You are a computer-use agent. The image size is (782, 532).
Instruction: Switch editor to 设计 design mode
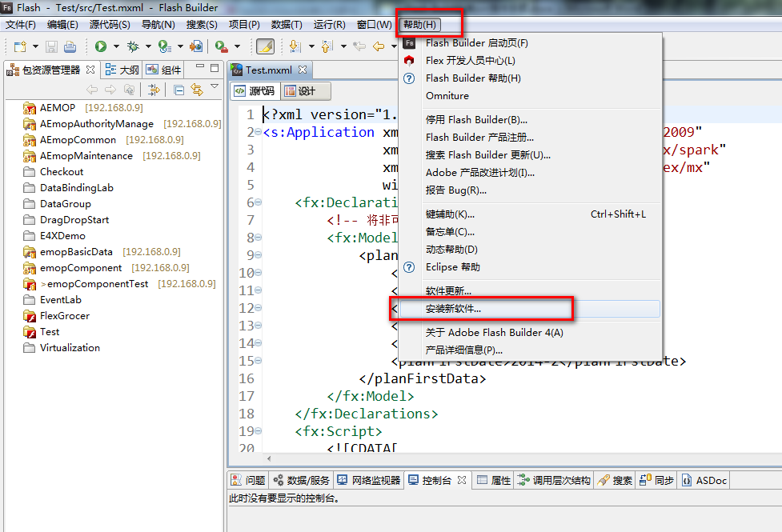[305, 90]
